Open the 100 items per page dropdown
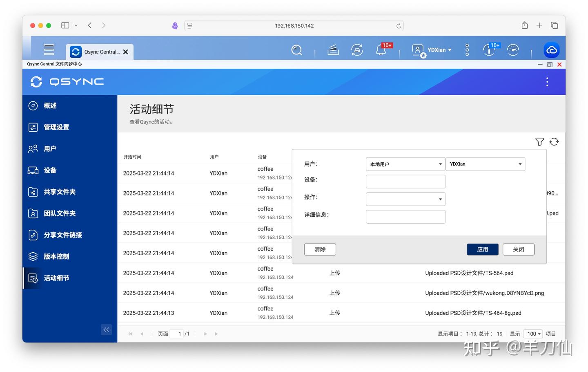This screenshot has height=372, width=588. 532,334
